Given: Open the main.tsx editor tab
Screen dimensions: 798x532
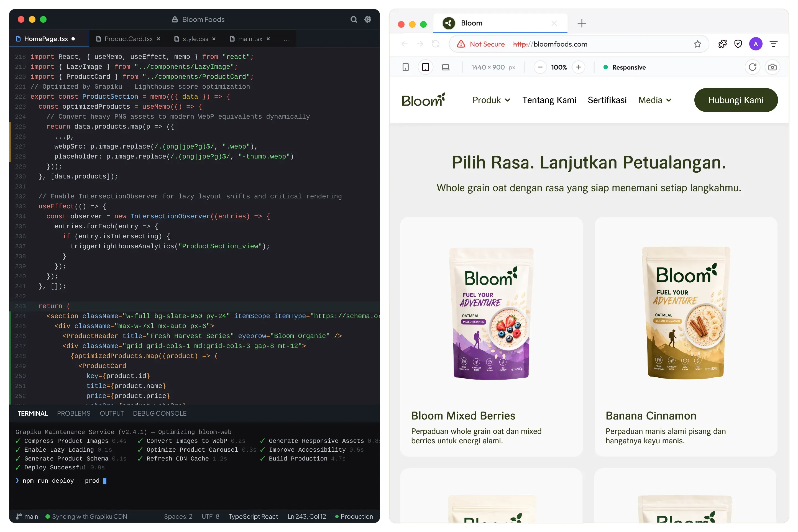Looking at the screenshot, I should (x=250, y=39).
